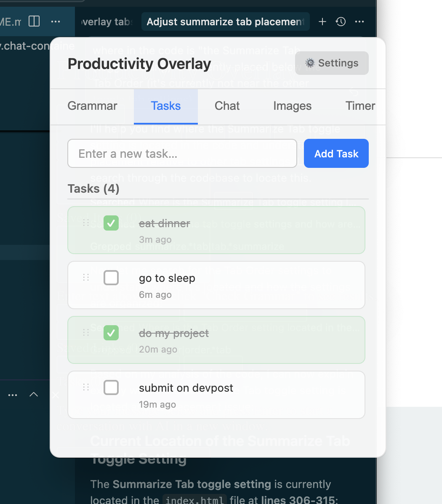Open chat panel more options ellipsis
The height and width of the screenshot is (504, 442).
(x=359, y=21)
